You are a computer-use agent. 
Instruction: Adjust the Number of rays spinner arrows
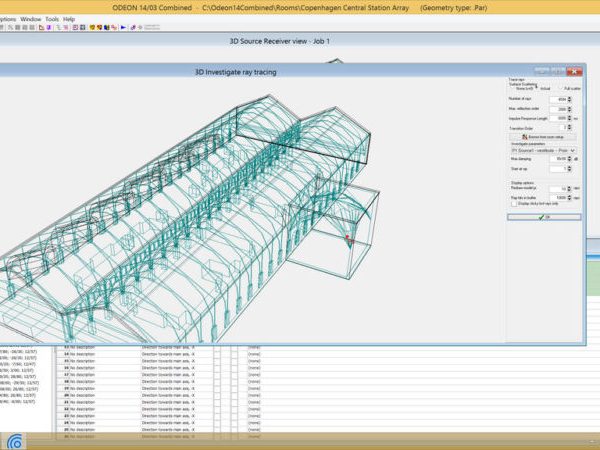(x=571, y=99)
